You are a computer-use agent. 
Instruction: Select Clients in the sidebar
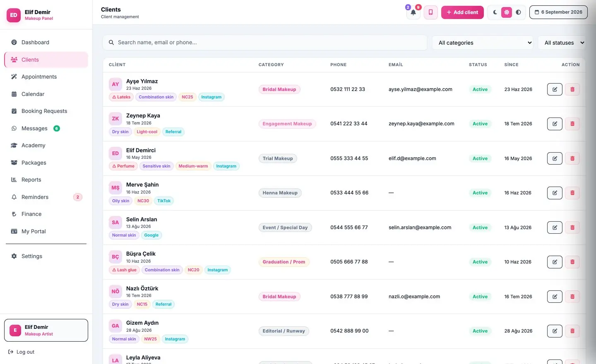pyautogui.click(x=46, y=60)
